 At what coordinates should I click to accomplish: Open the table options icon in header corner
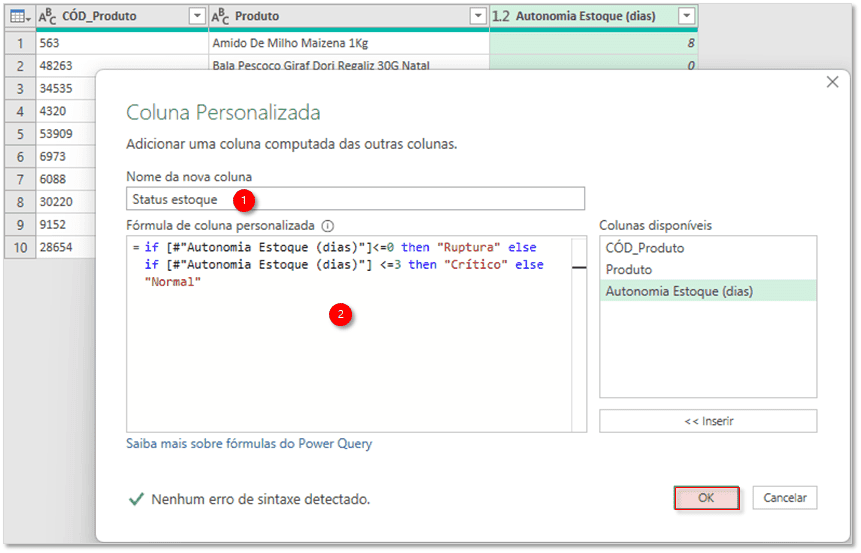20,16
